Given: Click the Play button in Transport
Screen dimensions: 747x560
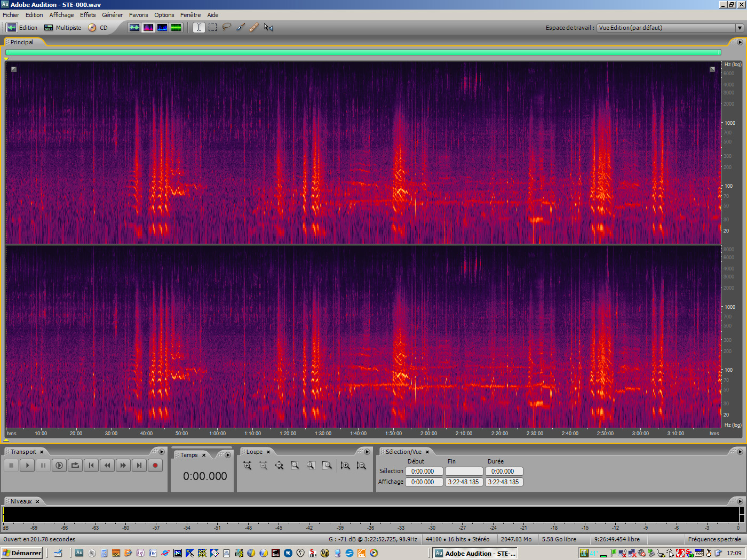Looking at the screenshot, I should (27, 466).
